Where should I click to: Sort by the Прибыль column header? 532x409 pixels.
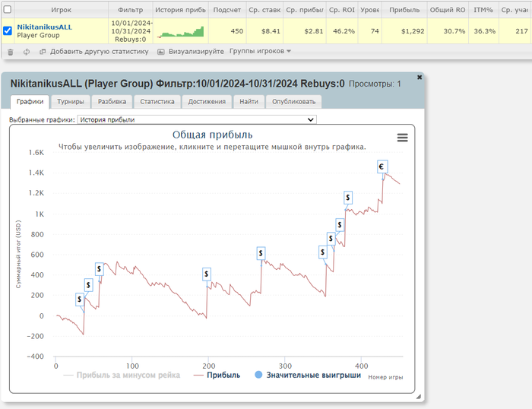tap(404, 10)
